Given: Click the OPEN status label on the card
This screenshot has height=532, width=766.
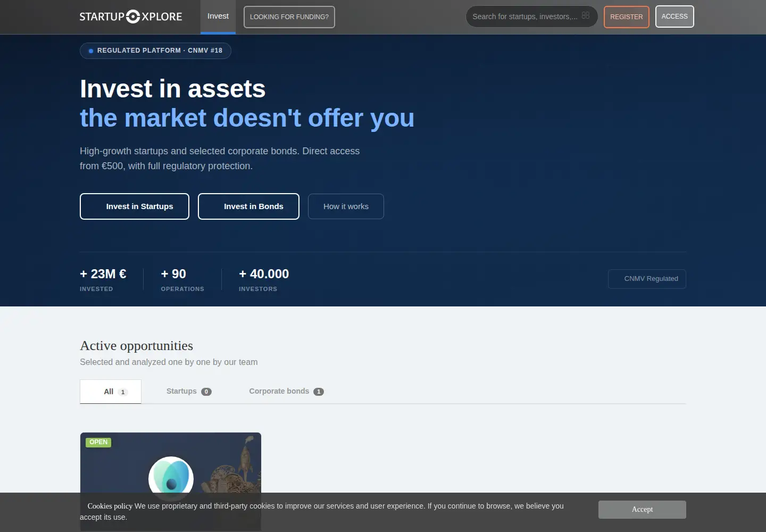Looking at the screenshot, I should click(98, 442).
